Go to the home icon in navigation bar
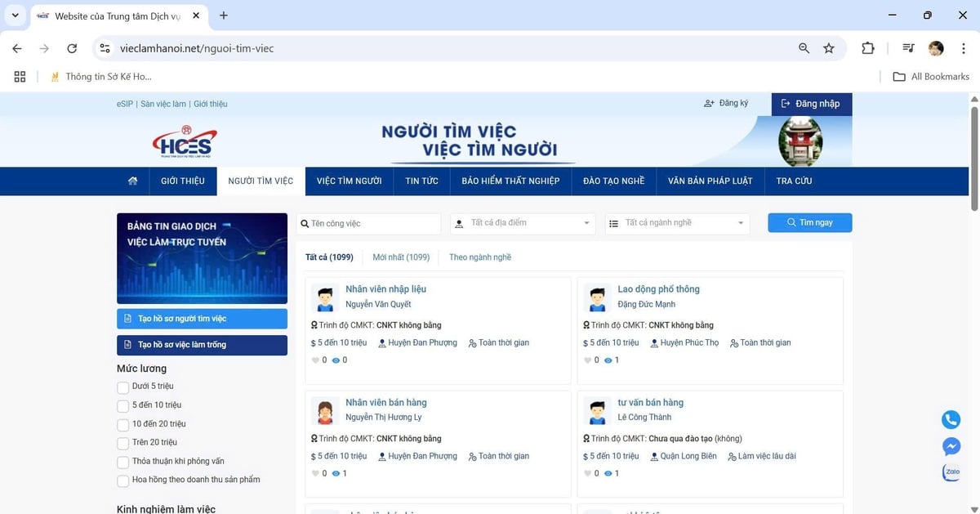The height and width of the screenshot is (514, 980). pos(133,181)
